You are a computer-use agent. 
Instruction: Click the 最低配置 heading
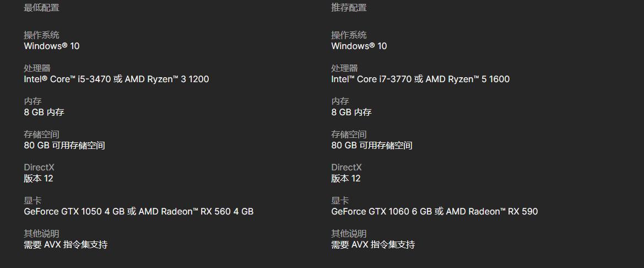point(41,8)
